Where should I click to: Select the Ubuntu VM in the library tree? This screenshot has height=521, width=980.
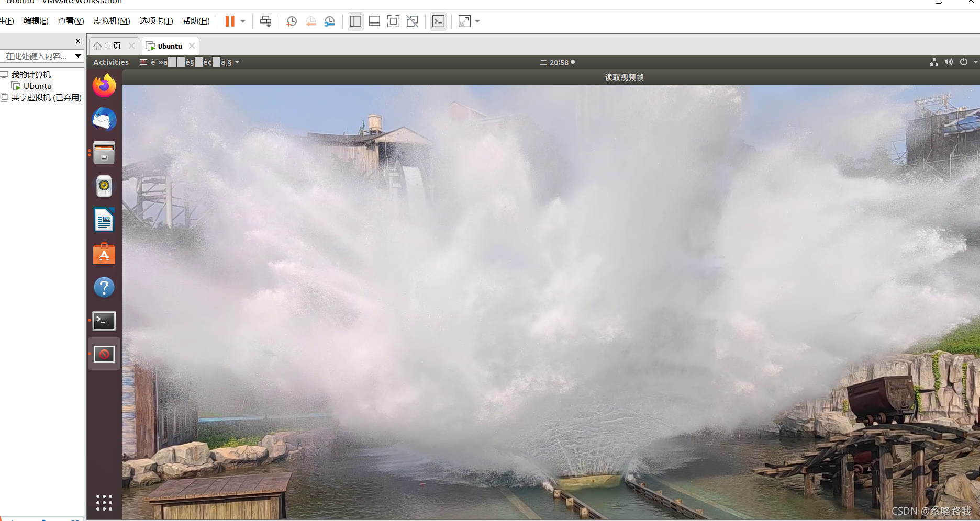(x=38, y=86)
